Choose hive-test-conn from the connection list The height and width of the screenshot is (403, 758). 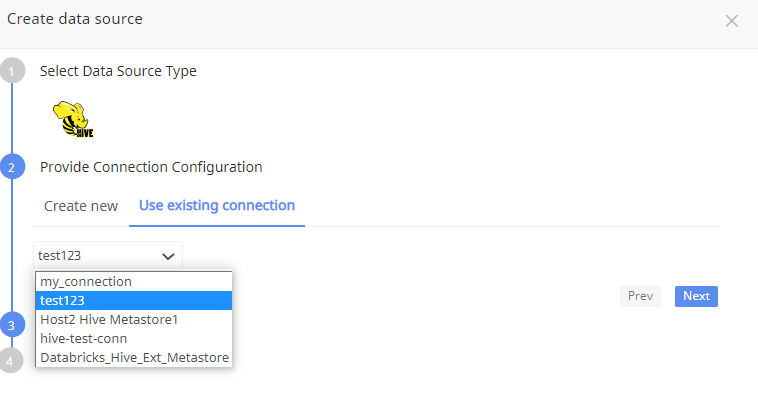(84, 339)
